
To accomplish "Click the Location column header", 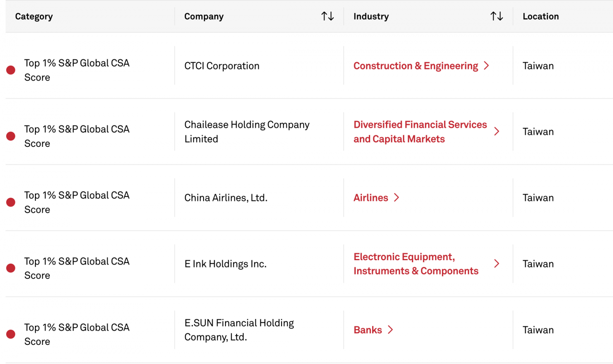I will [x=541, y=16].
